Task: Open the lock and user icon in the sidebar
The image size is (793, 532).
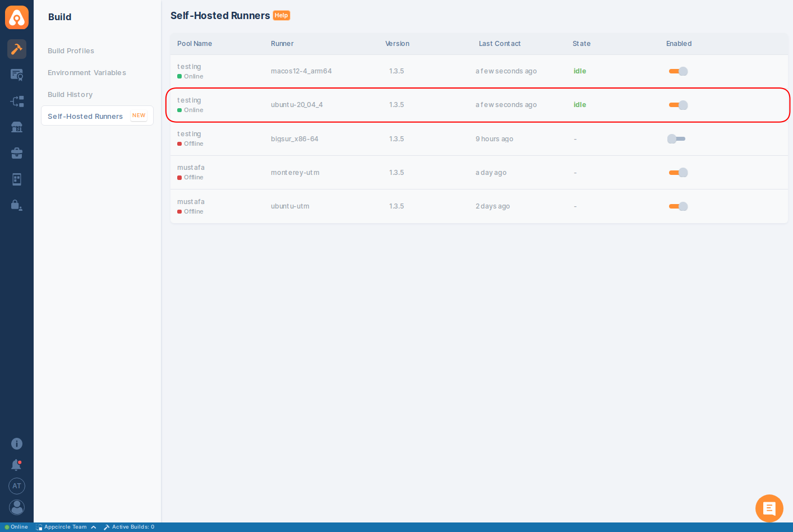Action: coord(17,205)
